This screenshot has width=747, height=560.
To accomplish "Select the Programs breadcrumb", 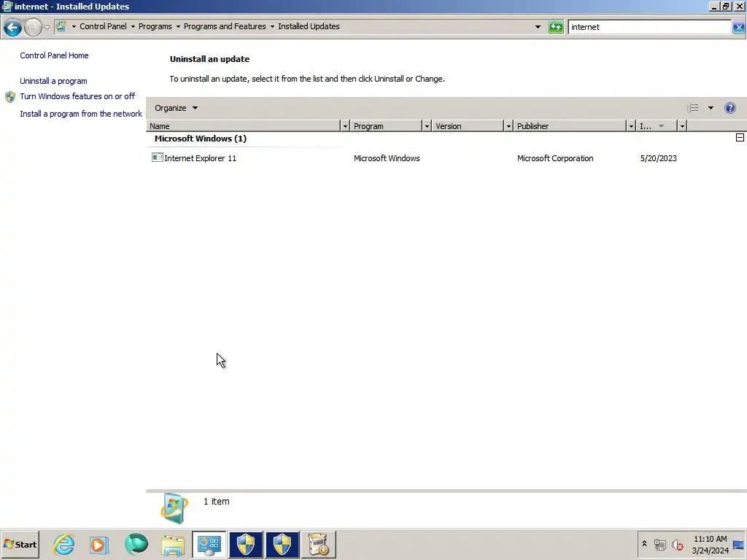I will tap(155, 26).
